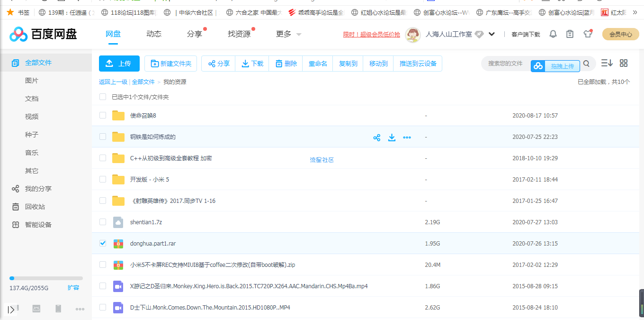
Task: Open the clipboard task list icon
Action: (x=570, y=34)
